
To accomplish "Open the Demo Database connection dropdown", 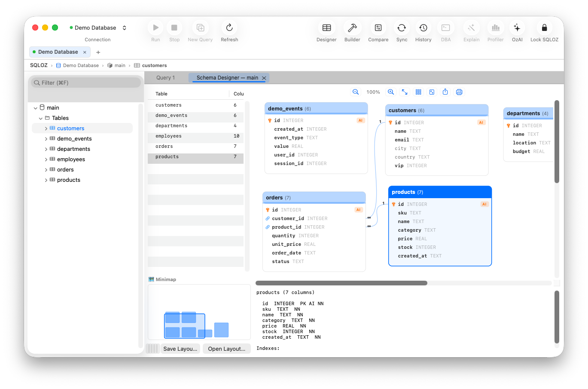I will point(98,28).
